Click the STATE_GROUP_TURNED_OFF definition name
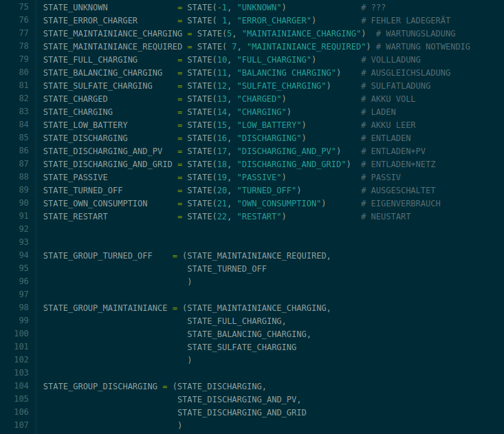Viewport: 504px width, 434px height. [98, 256]
